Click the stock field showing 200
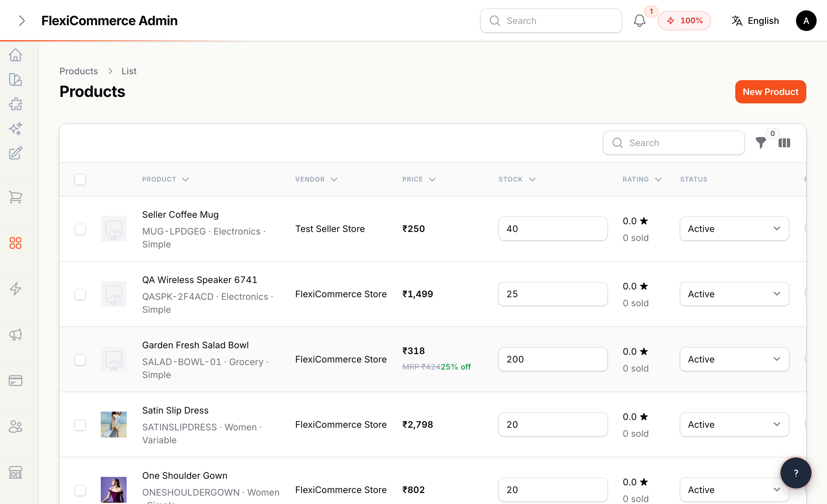The height and width of the screenshot is (504, 827). [x=553, y=359]
